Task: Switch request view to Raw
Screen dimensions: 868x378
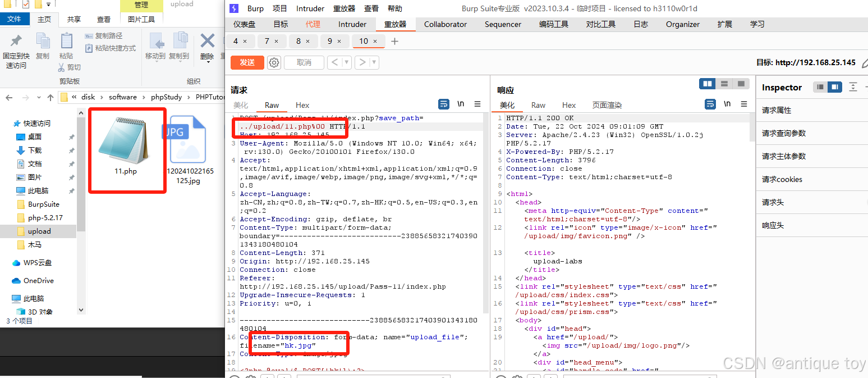Action: click(272, 105)
